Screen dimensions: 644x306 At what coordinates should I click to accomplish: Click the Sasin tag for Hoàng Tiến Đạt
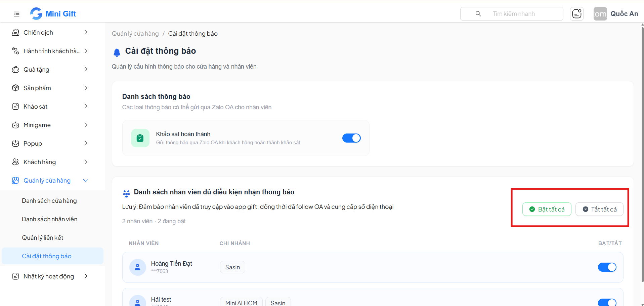point(232,267)
